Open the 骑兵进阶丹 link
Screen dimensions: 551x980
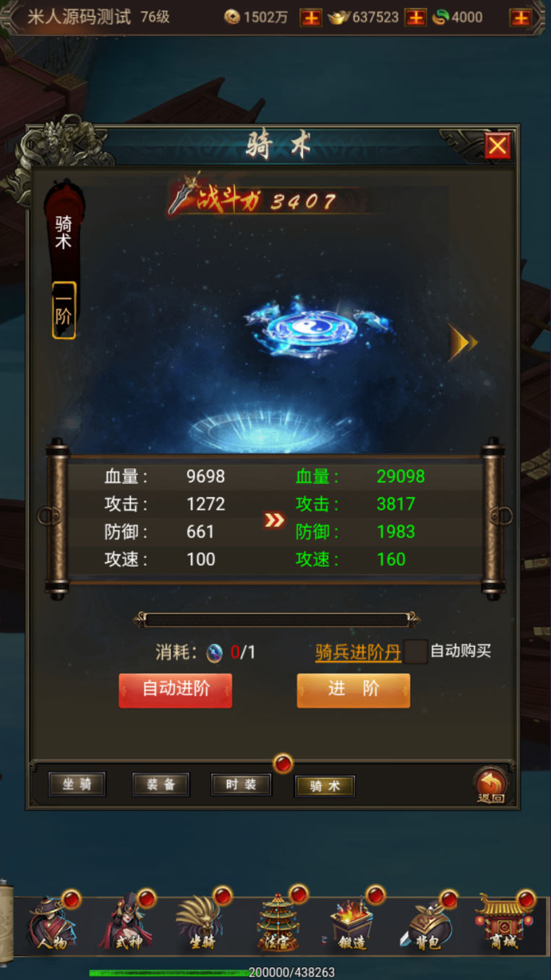358,653
